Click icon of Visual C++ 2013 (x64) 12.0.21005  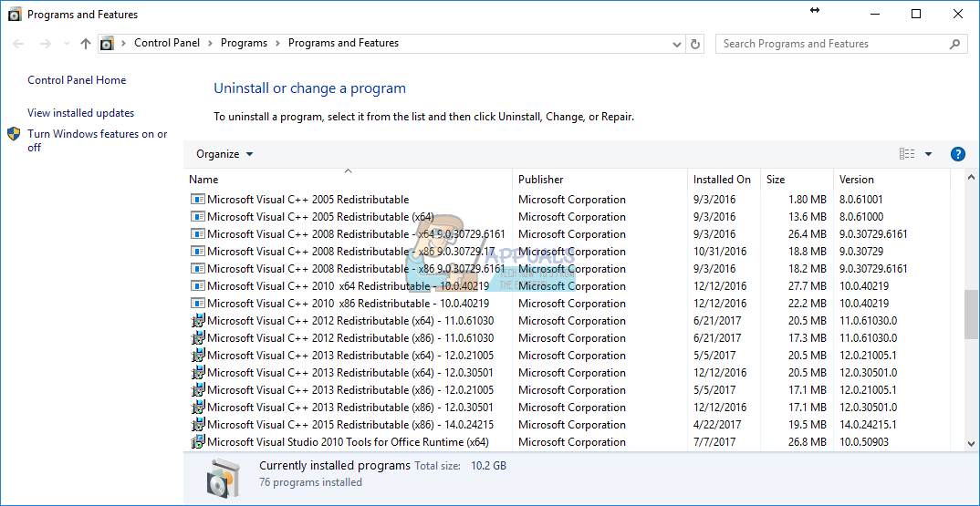197,355
